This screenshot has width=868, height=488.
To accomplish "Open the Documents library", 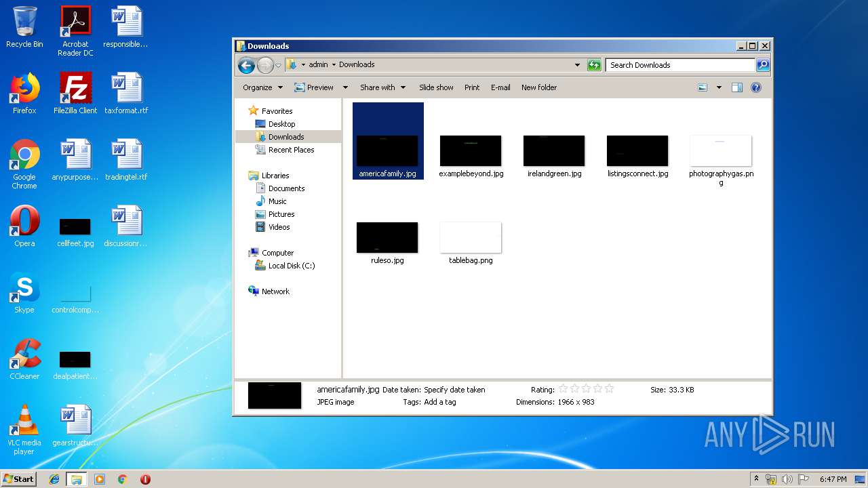I will pyautogui.click(x=286, y=188).
